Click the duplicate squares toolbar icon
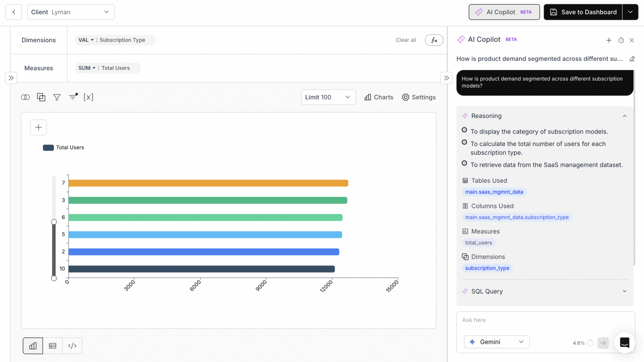Screen dimensions: 644x362 [x=41, y=97]
